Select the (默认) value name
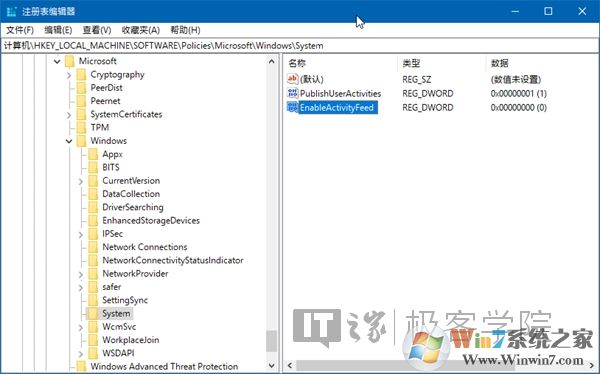 coord(312,79)
